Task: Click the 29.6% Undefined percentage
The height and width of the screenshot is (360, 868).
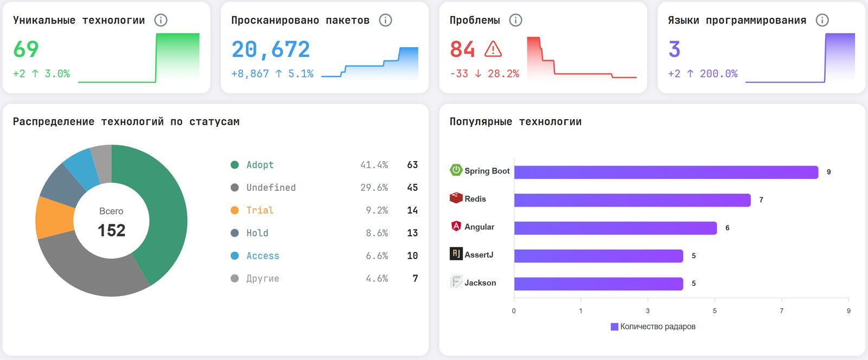Action: pyautogui.click(x=374, y=188)
